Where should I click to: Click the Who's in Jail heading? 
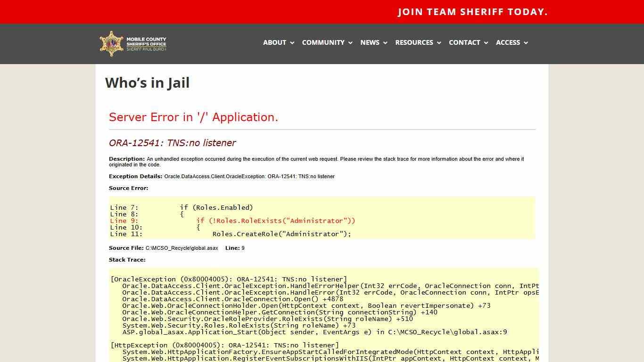pos(147,83)
